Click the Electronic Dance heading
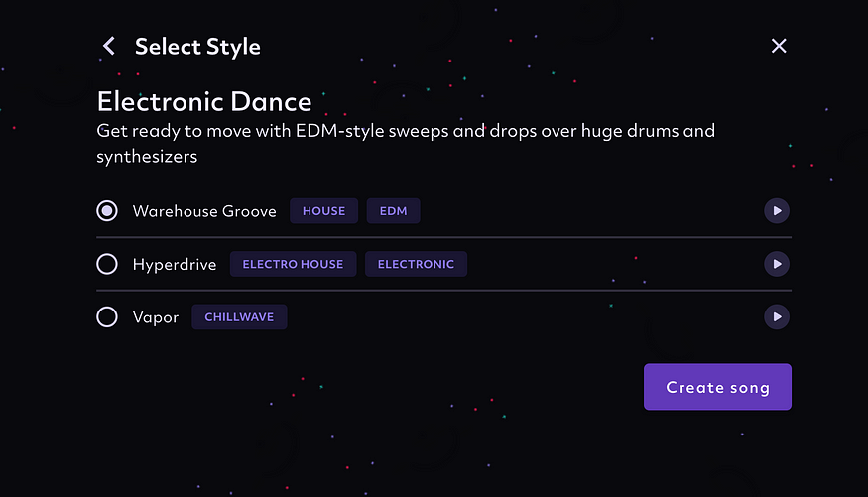868x497 pixels. tap(204, 101)
